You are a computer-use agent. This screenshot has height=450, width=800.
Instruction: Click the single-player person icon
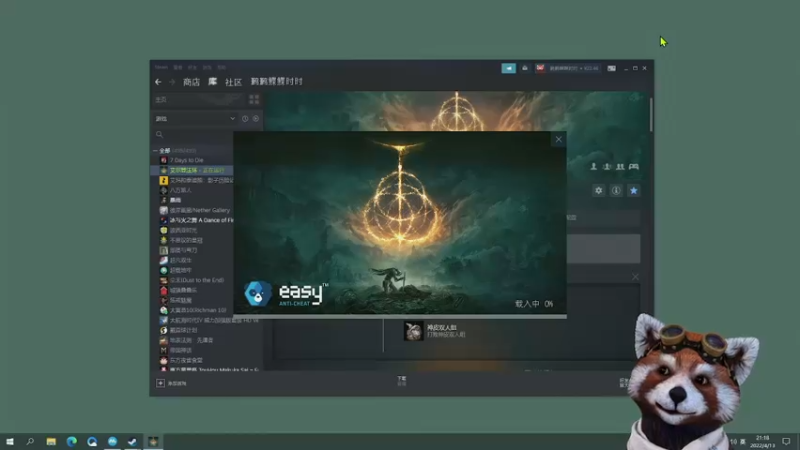pyautogui.click(x=593, y=166)
